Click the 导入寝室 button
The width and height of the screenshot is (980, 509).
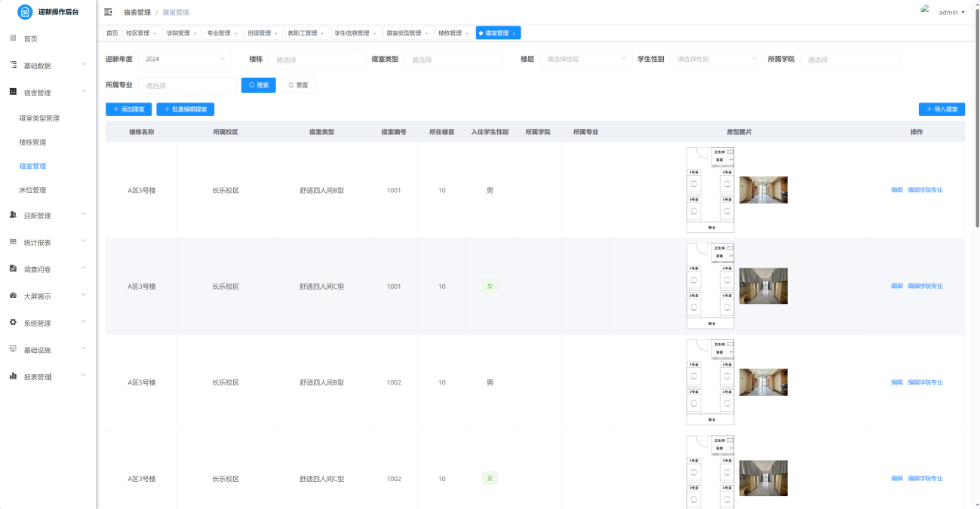[942, 109]
